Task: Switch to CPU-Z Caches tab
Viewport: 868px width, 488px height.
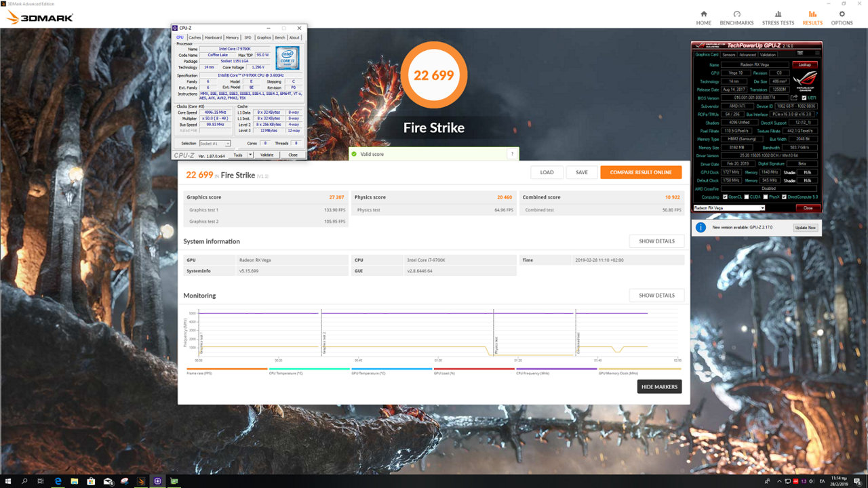Action: coord(195,38)
